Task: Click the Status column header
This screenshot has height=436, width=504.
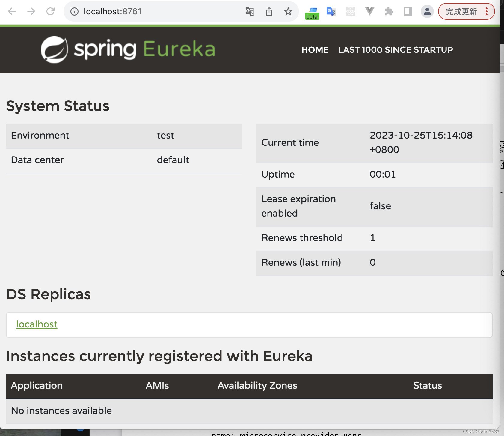Action: pos(428,386)
